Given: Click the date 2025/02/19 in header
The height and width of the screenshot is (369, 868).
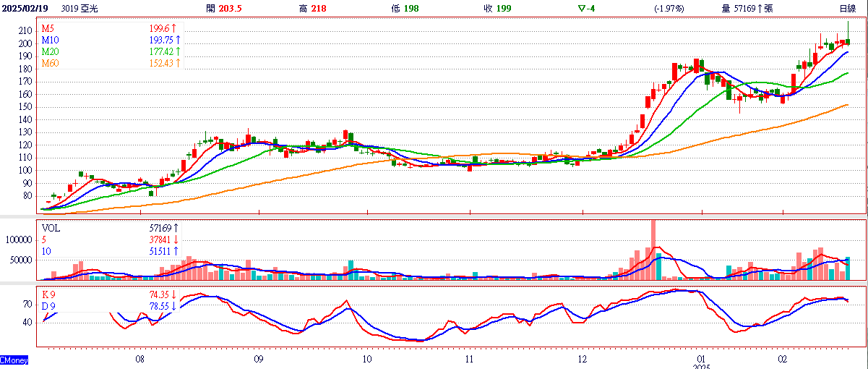Looking at the screenshot, I should click(x=25, y=8).
